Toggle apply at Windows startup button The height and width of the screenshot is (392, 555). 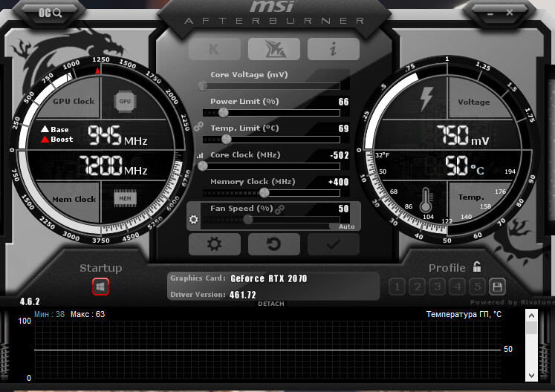coord(100,287)
